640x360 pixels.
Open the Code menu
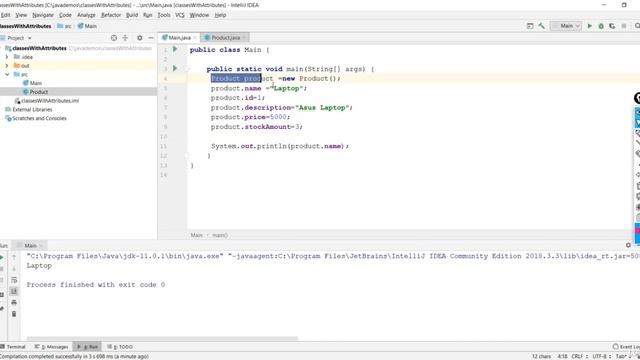65,15
